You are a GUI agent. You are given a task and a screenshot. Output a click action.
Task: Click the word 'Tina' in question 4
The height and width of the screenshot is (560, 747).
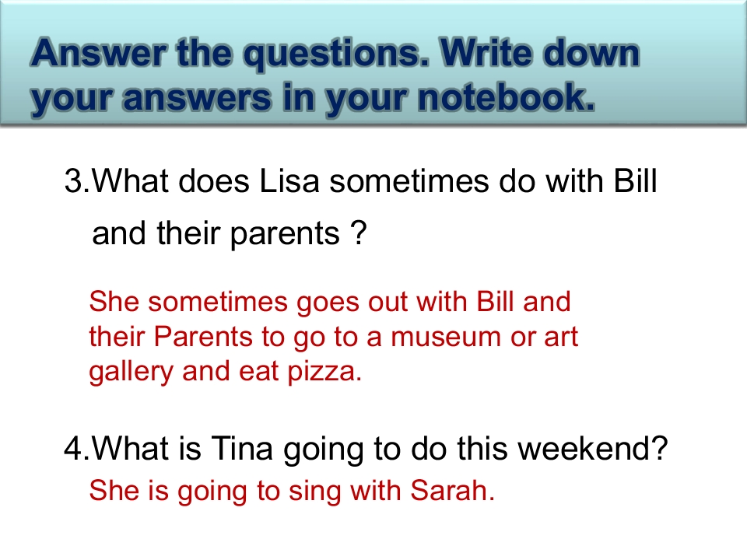click(x=241, y=448)
